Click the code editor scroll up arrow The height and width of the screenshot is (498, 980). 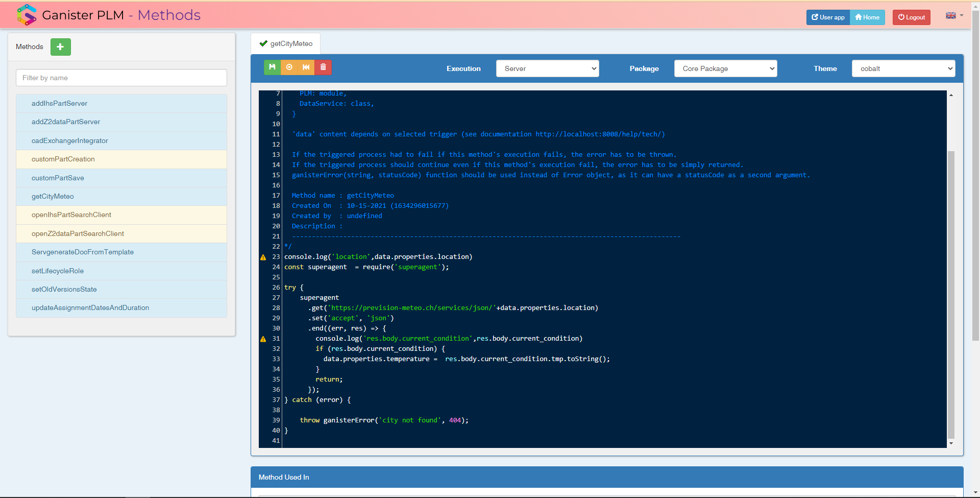pos(951,95)
